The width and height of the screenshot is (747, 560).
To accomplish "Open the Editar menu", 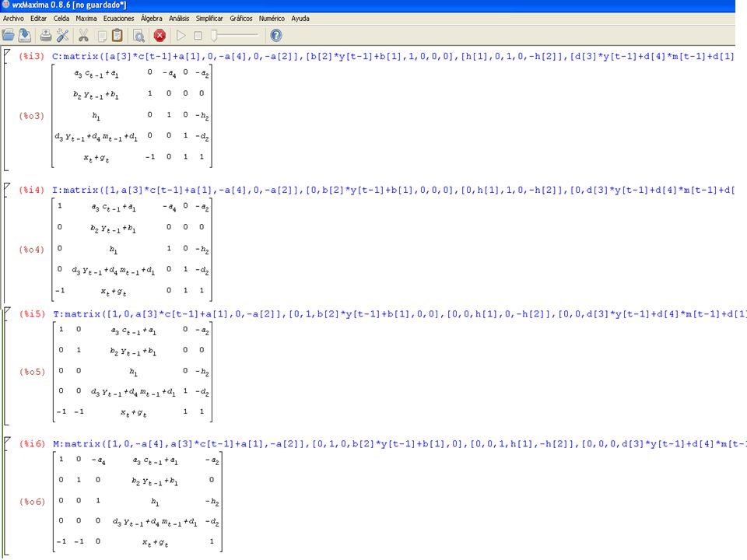I will [39, 19].
